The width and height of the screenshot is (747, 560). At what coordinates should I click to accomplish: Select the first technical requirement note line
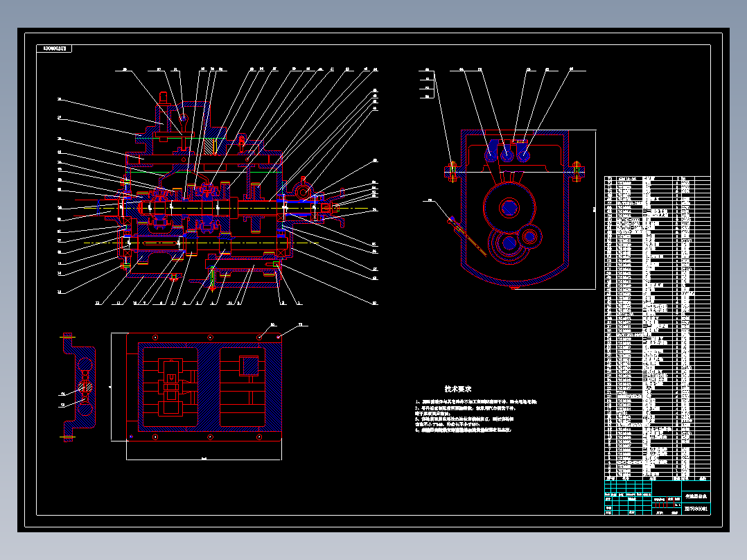point(477,402)
